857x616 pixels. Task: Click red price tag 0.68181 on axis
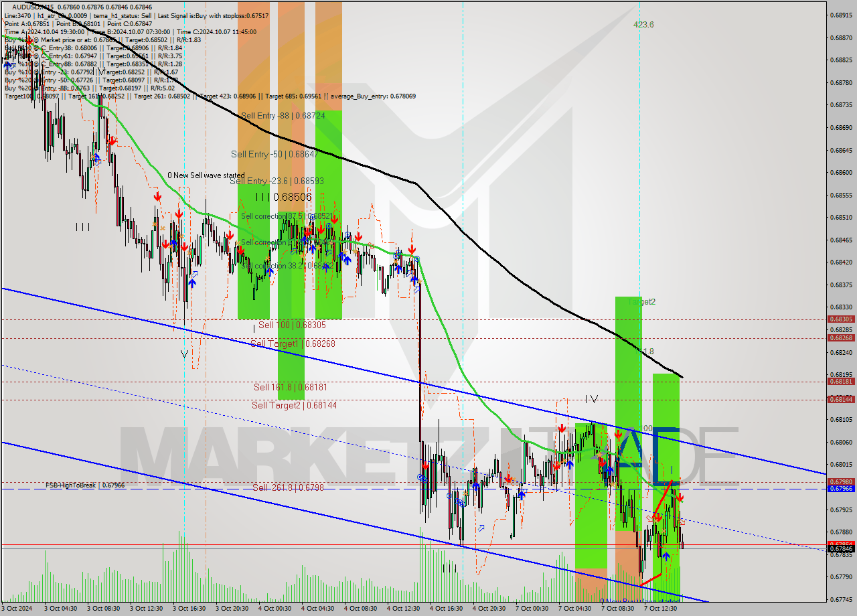841,381
